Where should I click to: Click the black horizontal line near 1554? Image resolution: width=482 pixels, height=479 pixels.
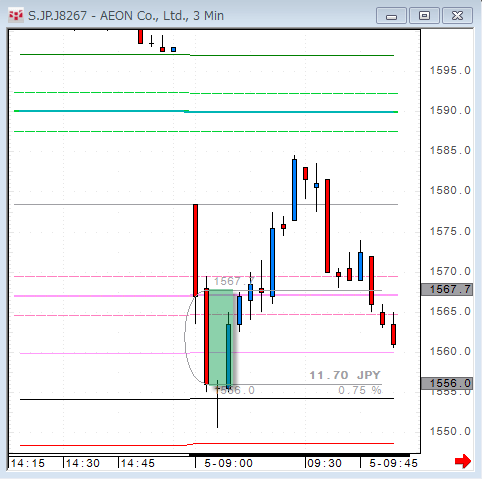(x=207, y=399)
